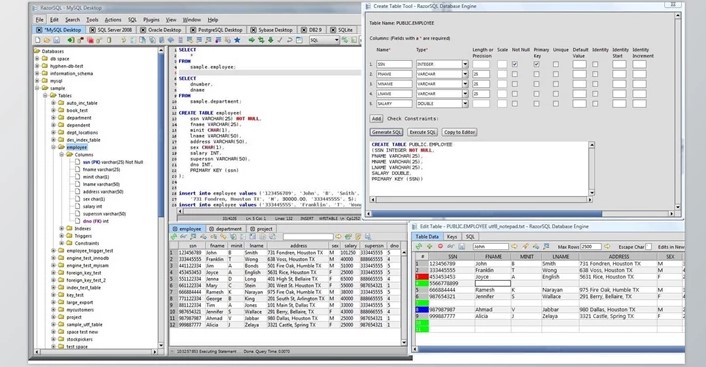Click the Copy to Editor button

tap(459, 132)
